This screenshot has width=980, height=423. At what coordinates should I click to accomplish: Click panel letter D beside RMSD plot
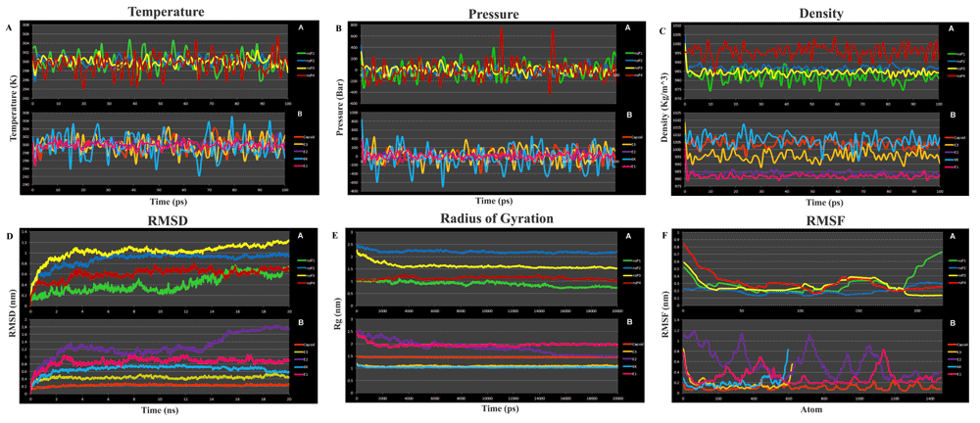coord(9,237)
